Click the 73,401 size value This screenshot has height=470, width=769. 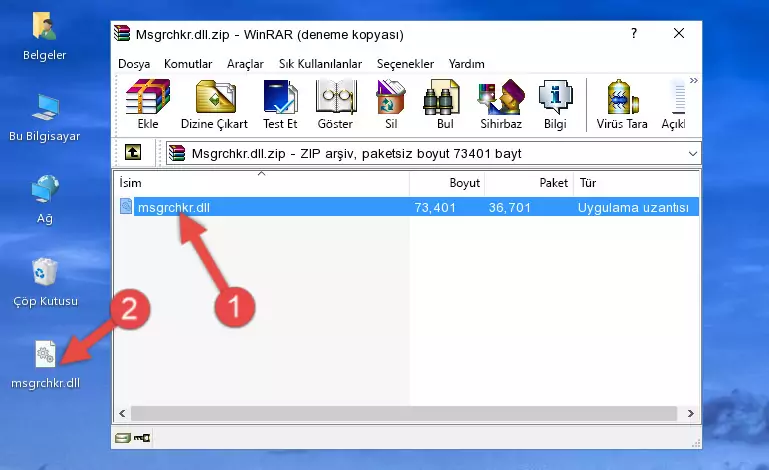[435, 208]
